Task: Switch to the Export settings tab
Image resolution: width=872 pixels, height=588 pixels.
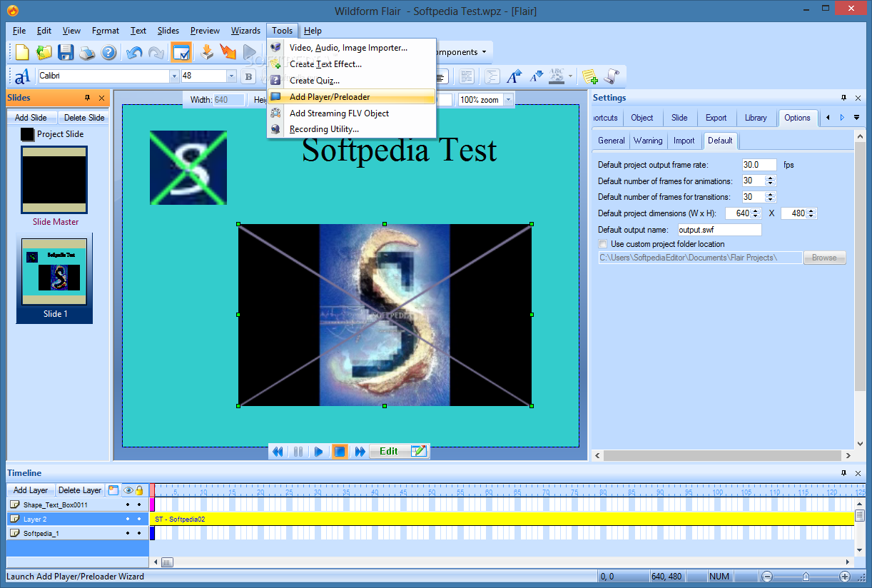Action: click(x=716, y=118)
